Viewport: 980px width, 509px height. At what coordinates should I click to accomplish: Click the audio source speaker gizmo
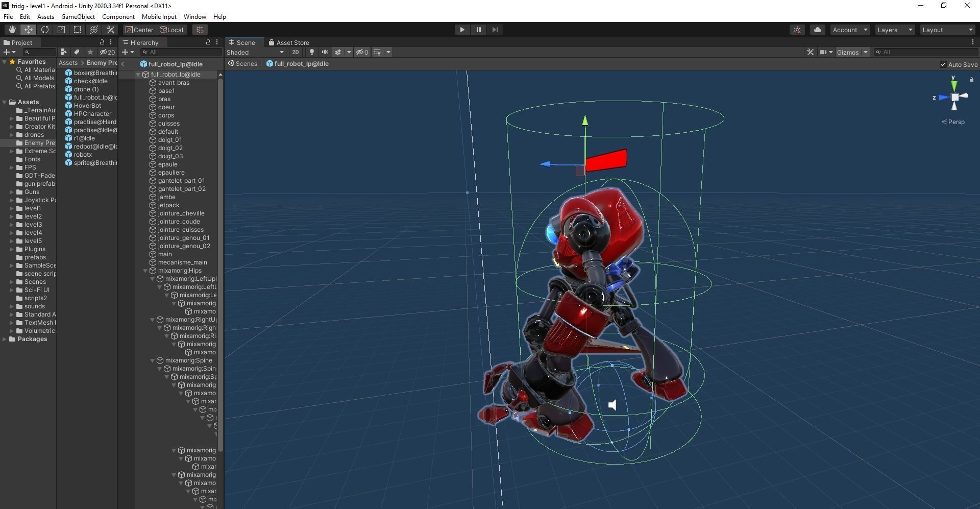[x=612, y=405]
